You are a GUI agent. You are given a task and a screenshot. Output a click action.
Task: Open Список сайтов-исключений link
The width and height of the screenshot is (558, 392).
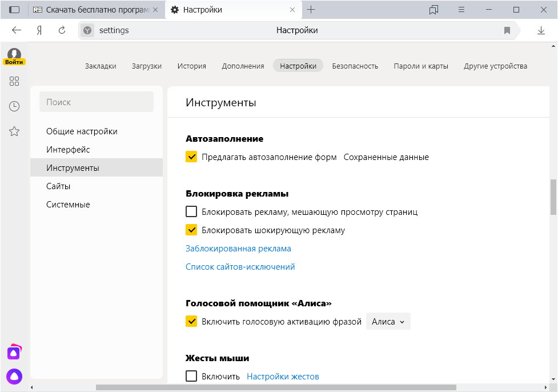click(240, 267)
